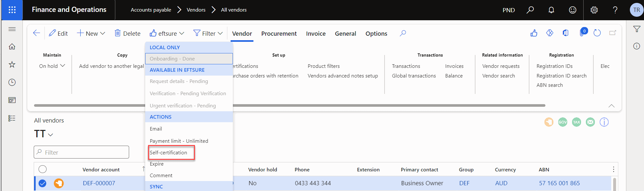The image size is (644, 191).
Task: Show the filter pane funnel icon
Action: (637, 29)
